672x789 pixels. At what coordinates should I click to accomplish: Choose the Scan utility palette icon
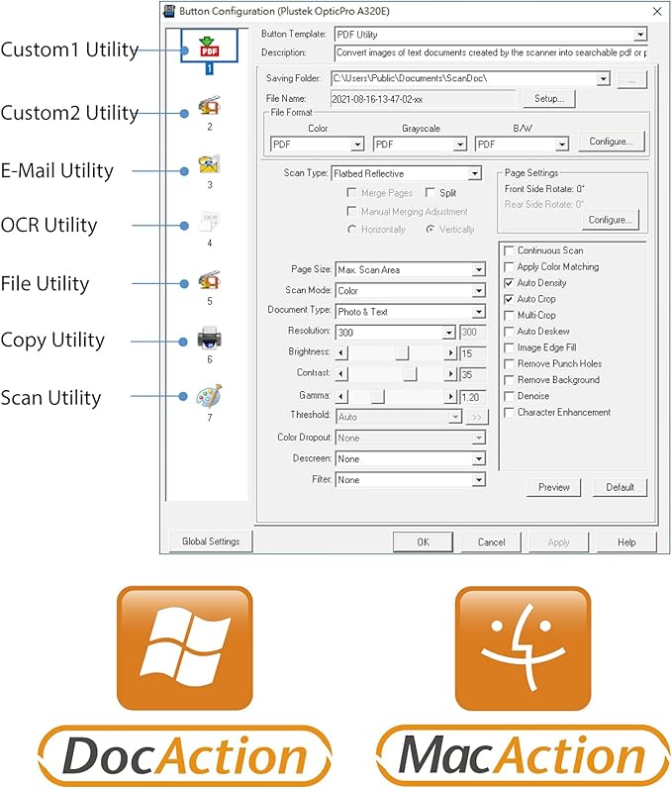coord(209,396)
